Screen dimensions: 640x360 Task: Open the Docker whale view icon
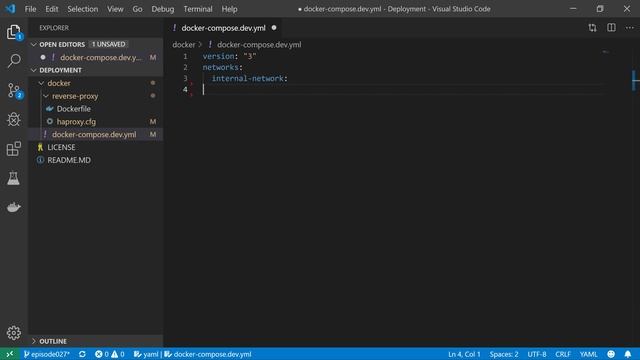coord(13,207)
